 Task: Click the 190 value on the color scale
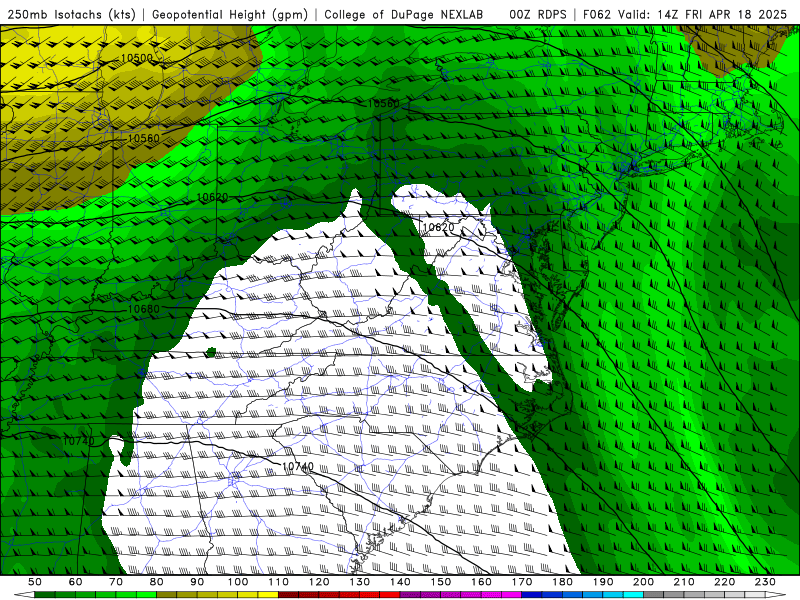click(603, 582)
